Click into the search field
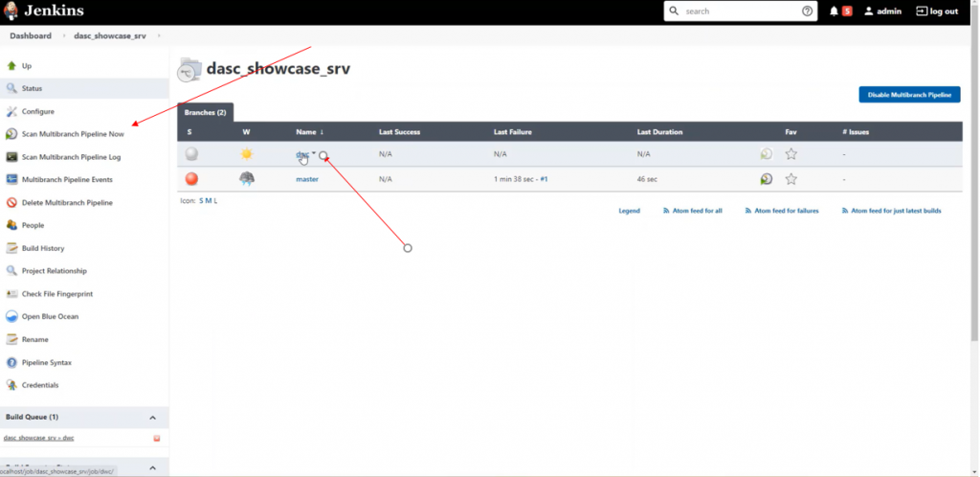 click(x=741, y=11)
